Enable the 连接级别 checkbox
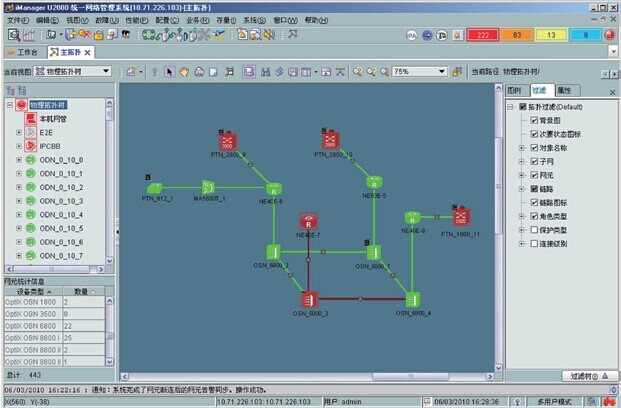 tap(534, 244)
